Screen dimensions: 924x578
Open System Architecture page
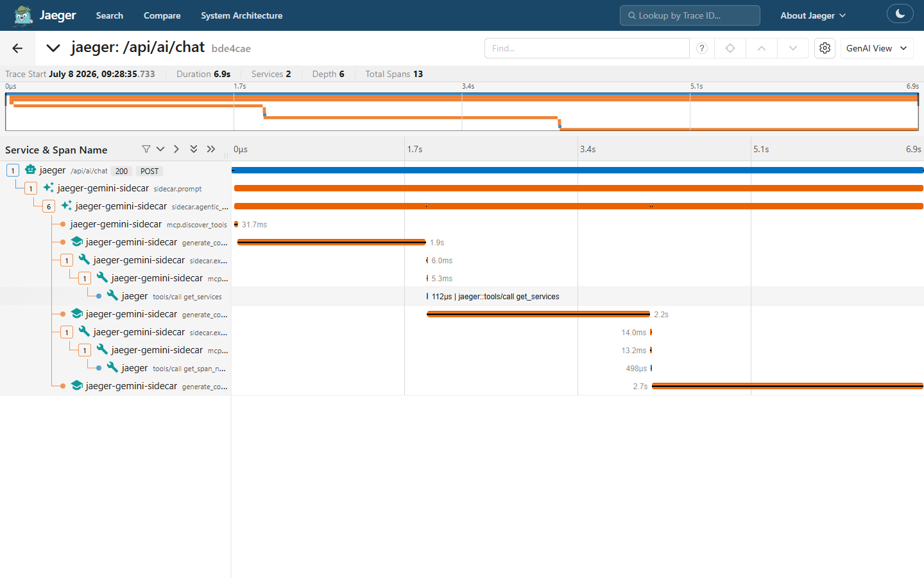tap(242, 15)
